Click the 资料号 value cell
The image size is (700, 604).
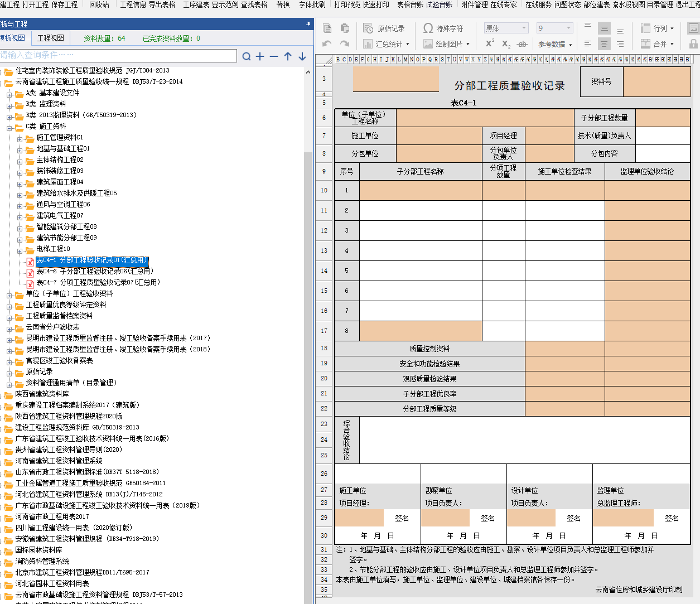pyautogui.click(x=656, y=82)
